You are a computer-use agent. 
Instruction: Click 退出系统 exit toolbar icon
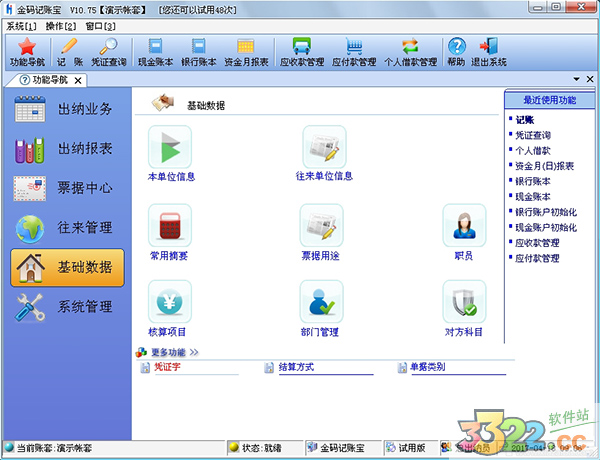(489, 52)
